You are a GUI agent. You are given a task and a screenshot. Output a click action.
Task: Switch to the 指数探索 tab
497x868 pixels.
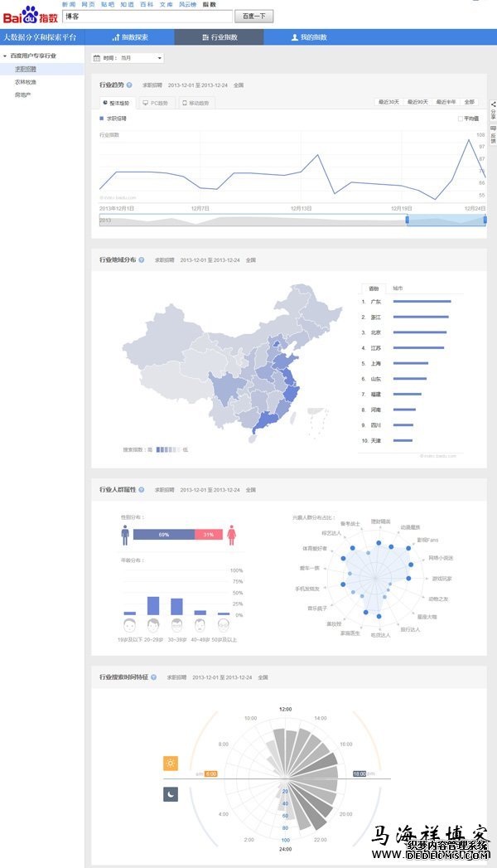[130, 37]
